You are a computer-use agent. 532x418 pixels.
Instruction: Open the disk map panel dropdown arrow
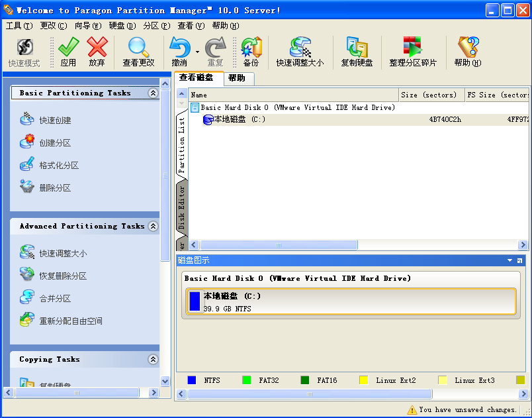510,260
